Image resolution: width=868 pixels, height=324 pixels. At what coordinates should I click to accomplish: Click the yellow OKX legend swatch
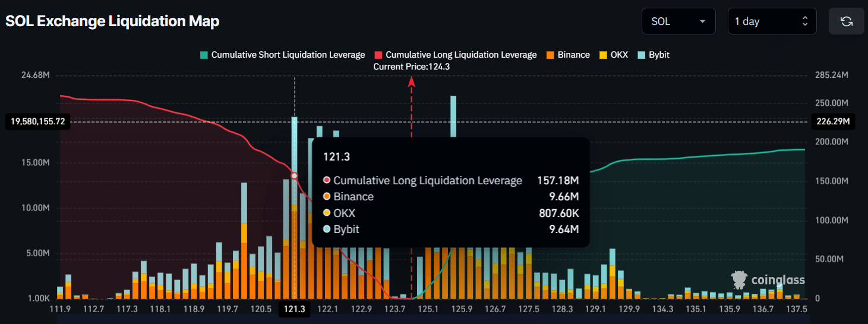click(604, 55)
